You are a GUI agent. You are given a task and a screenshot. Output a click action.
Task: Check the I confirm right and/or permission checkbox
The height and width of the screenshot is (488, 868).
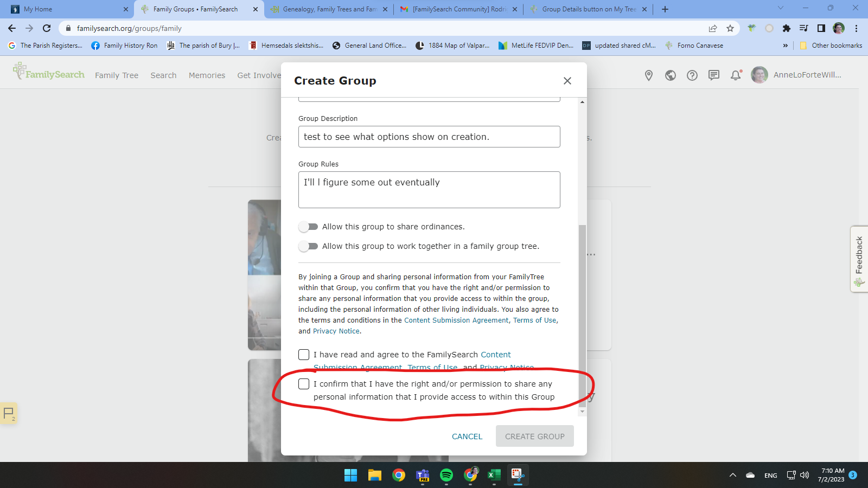[304, 384]
